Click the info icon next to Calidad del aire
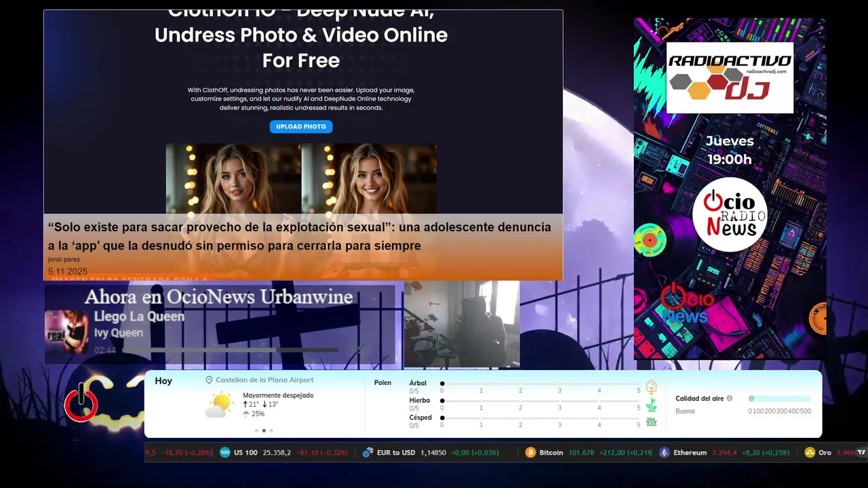 coord(730,399)
